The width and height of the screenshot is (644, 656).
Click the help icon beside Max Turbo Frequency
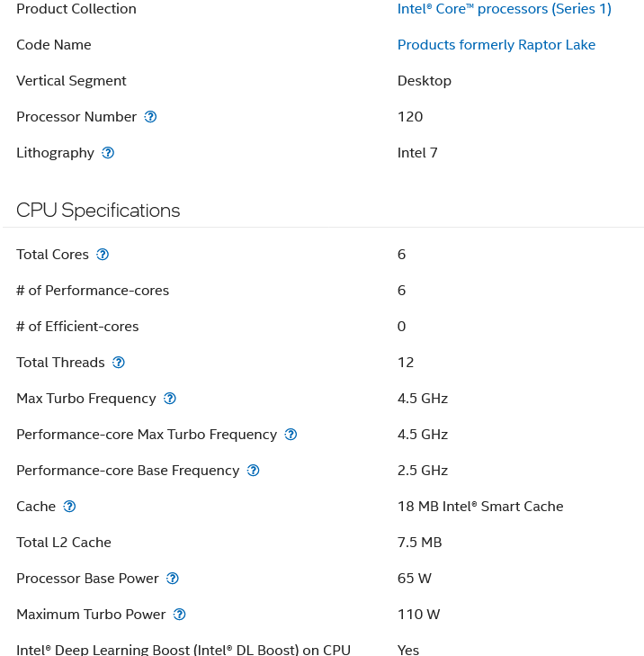(170, 399)
